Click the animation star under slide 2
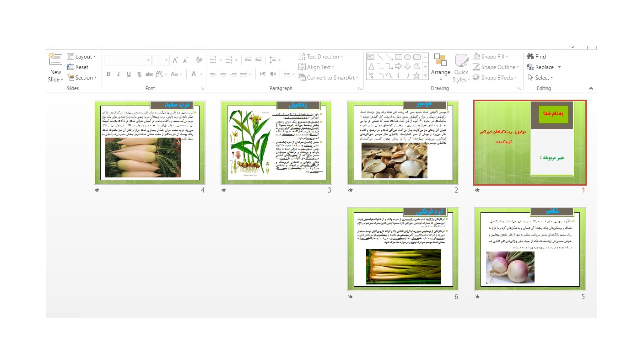Image resolution: width=643 pixels, height=364 pixels. pos(350,190)
